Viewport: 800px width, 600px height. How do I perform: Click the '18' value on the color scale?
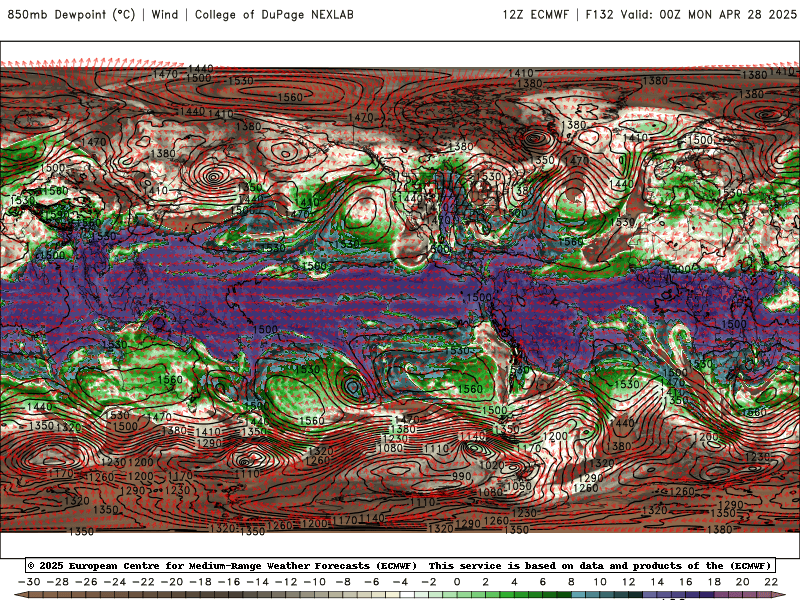714,582
